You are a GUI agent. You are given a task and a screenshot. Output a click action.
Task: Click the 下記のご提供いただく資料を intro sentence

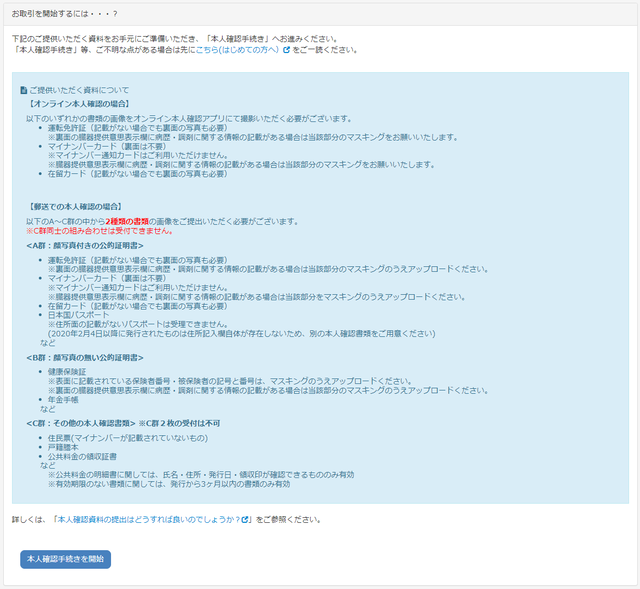pos(176,39)
